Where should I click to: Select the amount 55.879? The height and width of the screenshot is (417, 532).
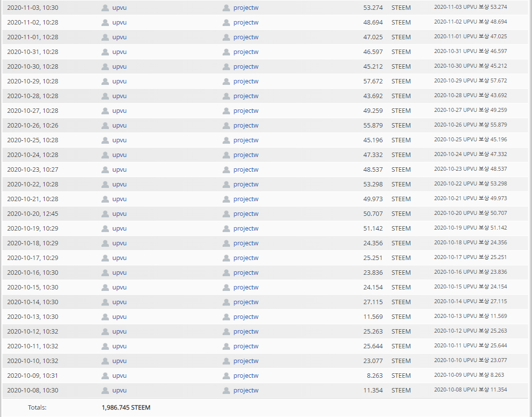(373, 126)
